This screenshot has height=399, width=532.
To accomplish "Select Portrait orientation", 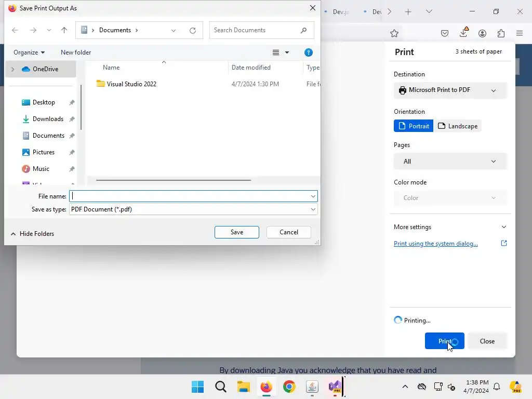I will pyautogui.click(x=413, y=126).
